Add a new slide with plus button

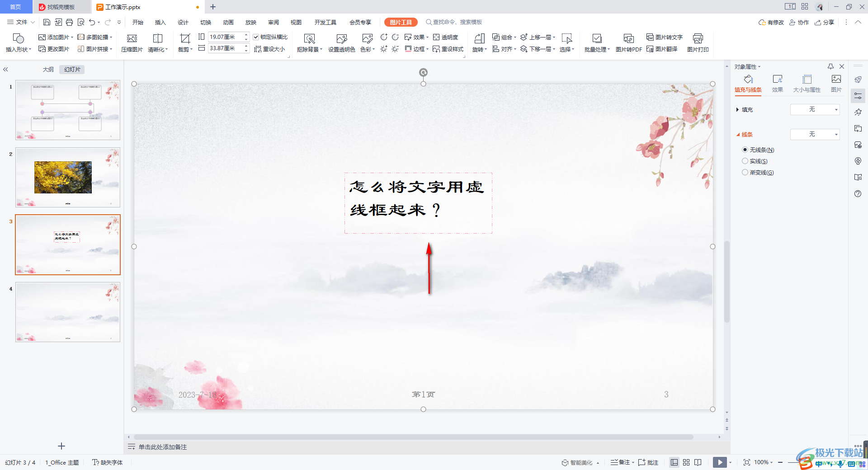pyautogui.click(x=61, y=446)
